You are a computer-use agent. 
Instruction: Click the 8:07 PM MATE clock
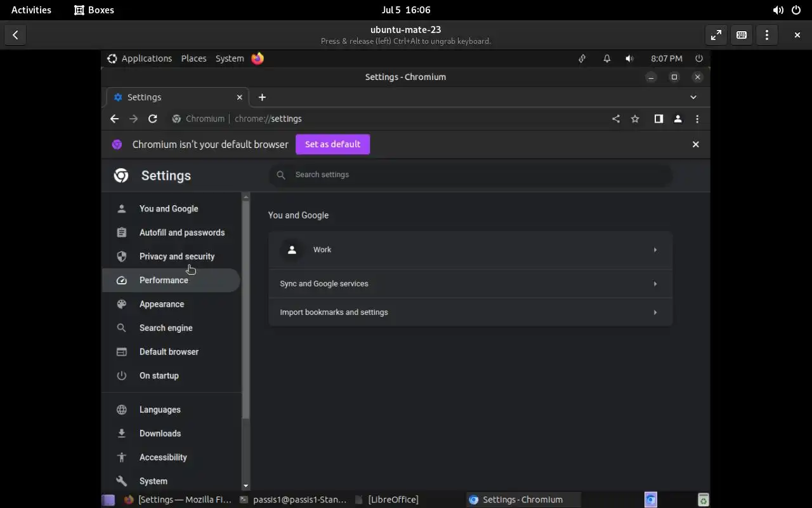coord(667,58)
